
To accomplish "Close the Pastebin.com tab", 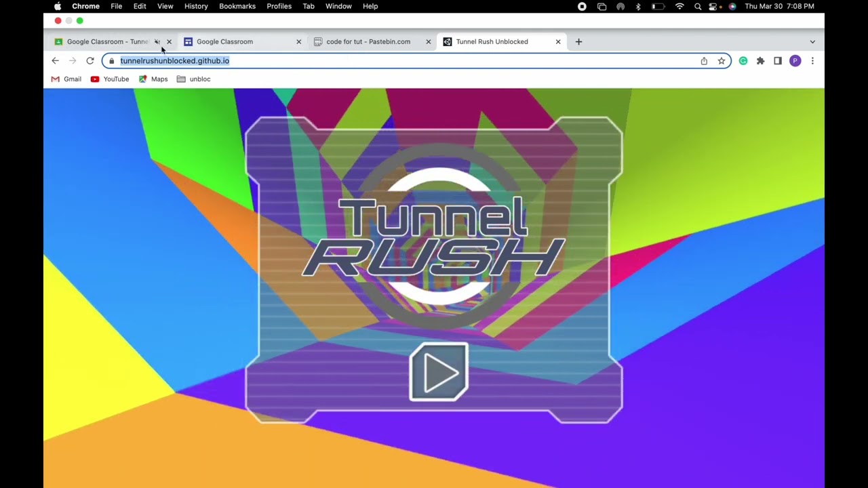I will point(428,42).
